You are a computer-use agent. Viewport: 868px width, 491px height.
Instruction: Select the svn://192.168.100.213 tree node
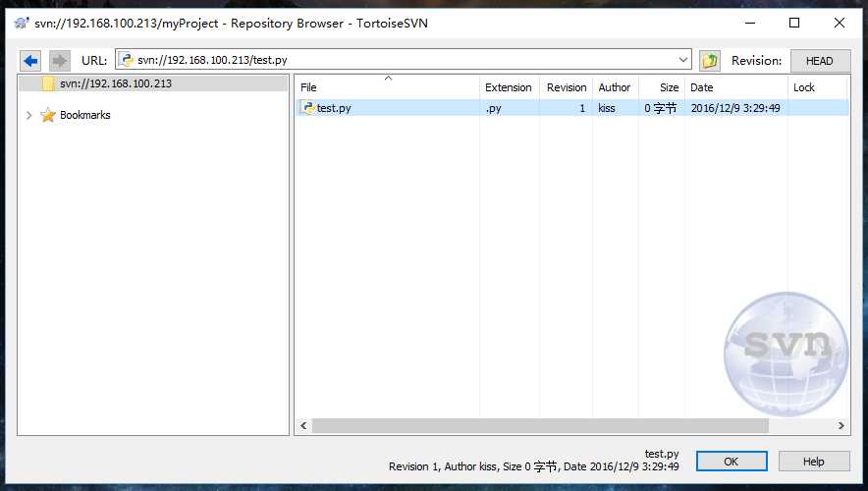pos(116,83)
